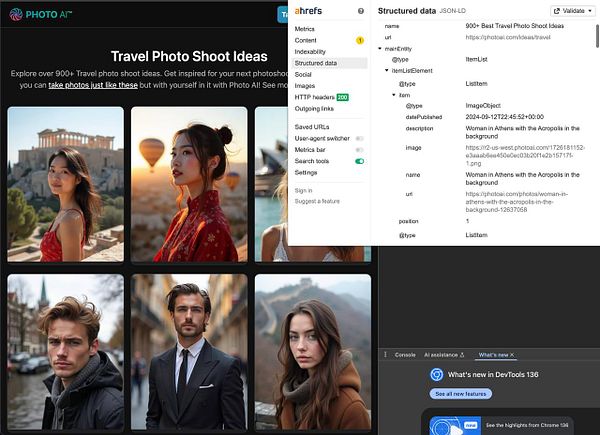600x435 pixels.
Task: Click Suggest a feature
Action: click(x=317, y=201)
